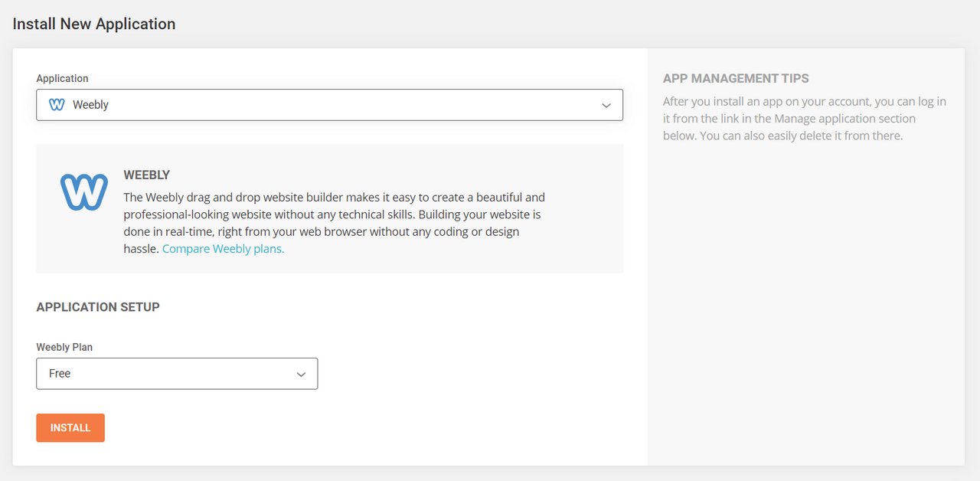Click 'Manage application section' phrase in tips
The height and width of the screenshot is (481, 980).
click(x=844, y=119)
